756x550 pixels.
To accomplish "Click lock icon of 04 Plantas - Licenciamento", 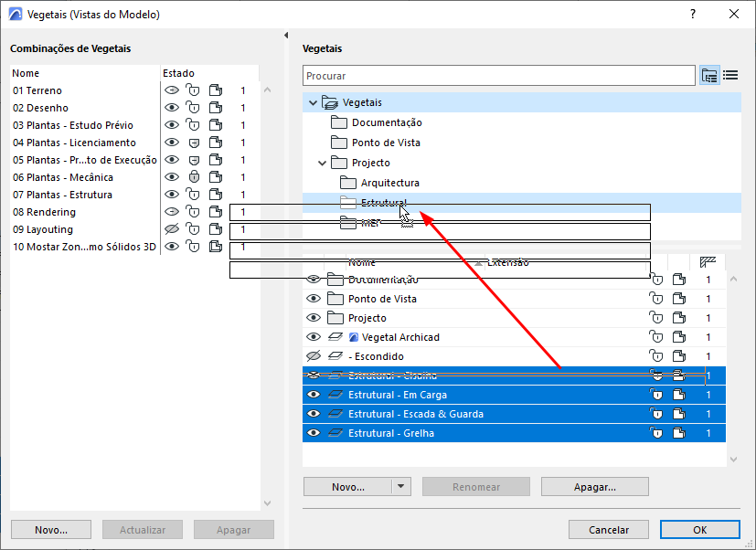I will [x=193, y=143].
